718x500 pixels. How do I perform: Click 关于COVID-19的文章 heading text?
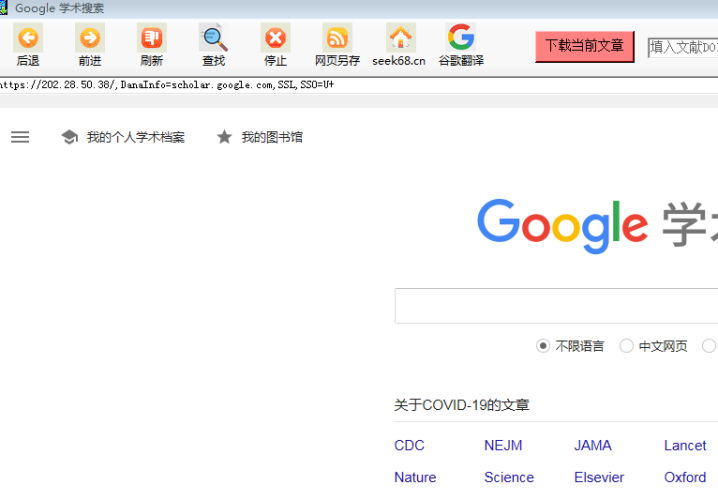[462, 405]
